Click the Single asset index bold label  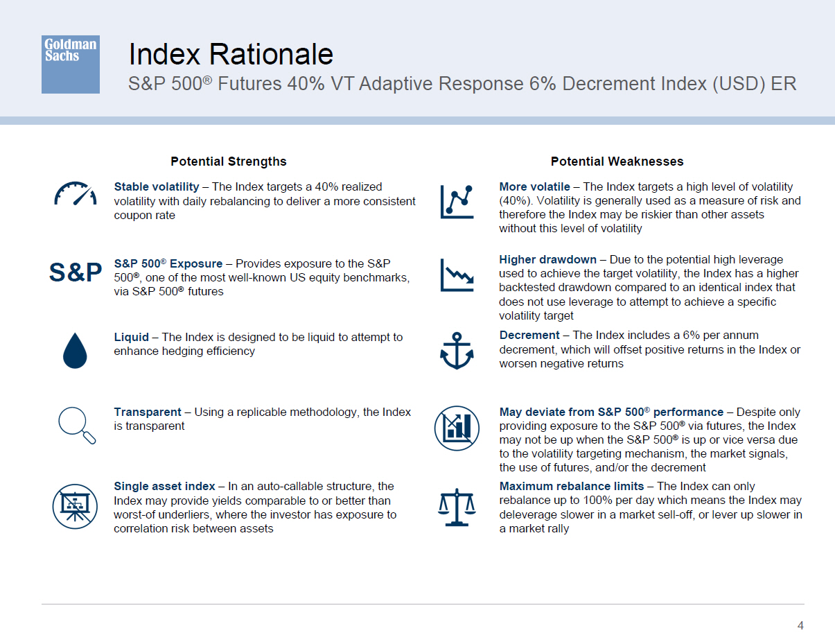164,486
